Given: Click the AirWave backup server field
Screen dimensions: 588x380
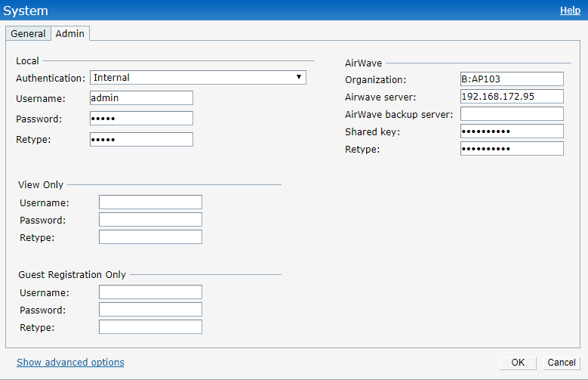Looking at the screenshot, I should coord(512,114).
